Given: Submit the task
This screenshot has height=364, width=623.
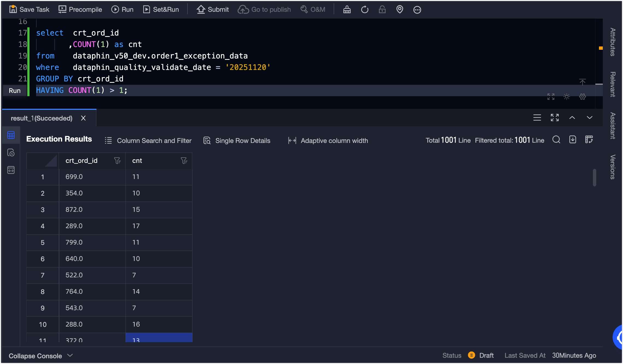Looking at the screenshot, I should (213, 10).
